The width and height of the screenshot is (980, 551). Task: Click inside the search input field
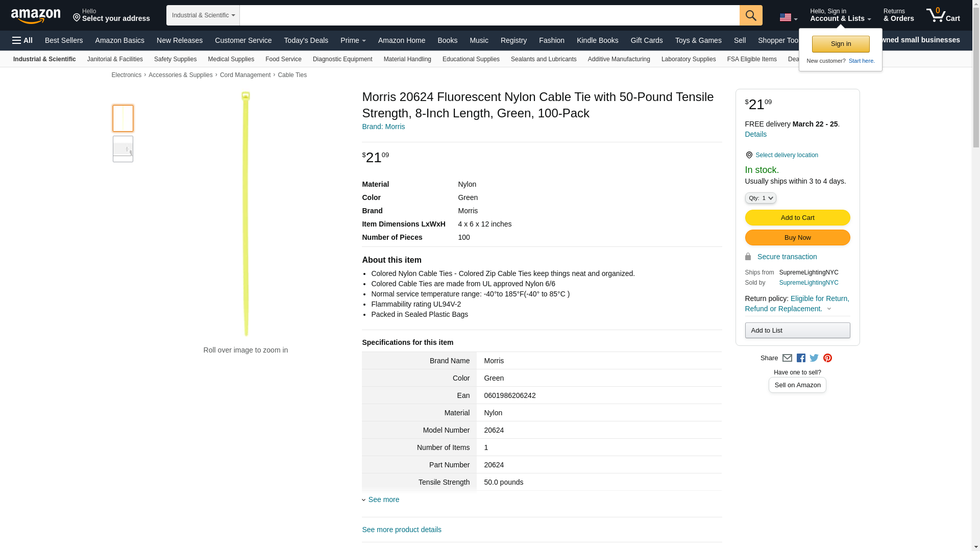point(489,15)
